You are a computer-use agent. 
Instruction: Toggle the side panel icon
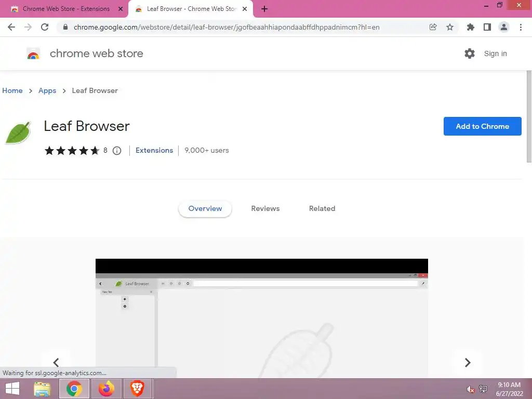tap(487, 27)
